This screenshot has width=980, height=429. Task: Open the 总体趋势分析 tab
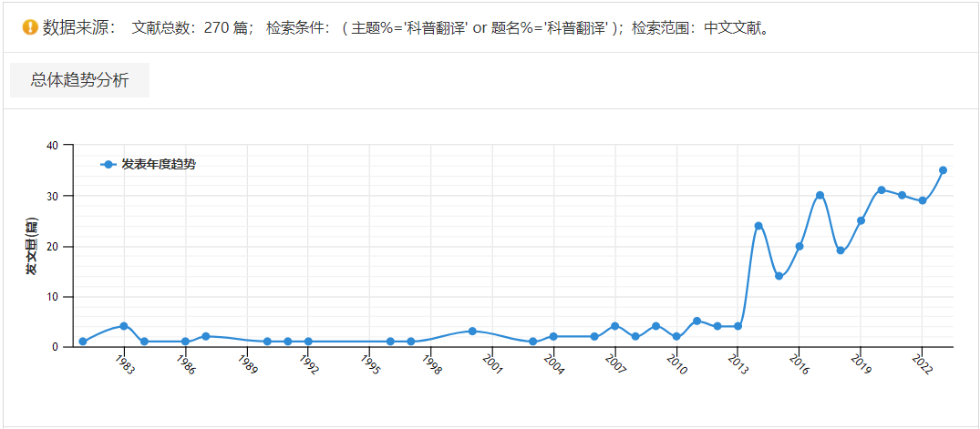click(x=79, y=80)
